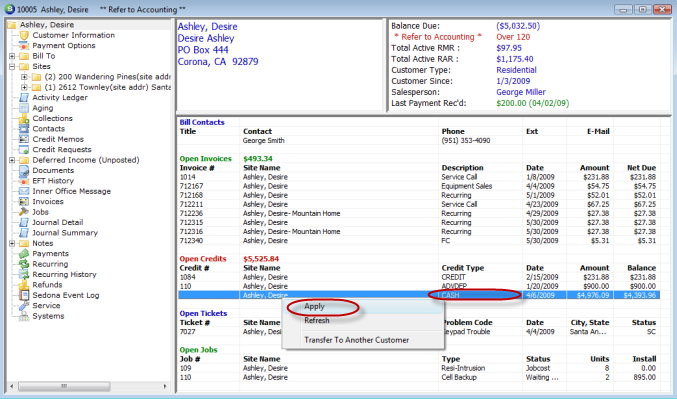
Task: Select open invoice 1014 row
Action: click(x=418, y=177)
